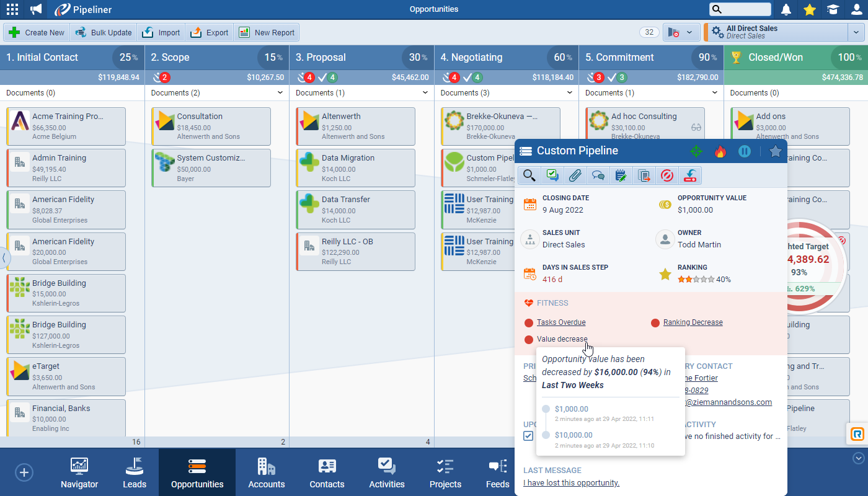Click the ranking stars rating at 40%
This screenshot has height=496, width=868.
point(695,280)
